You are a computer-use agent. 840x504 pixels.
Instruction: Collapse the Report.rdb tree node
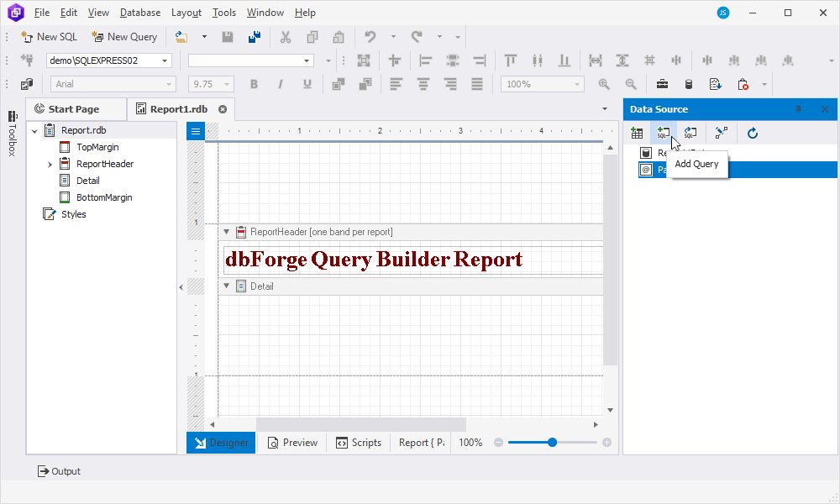tap(34, 131)
